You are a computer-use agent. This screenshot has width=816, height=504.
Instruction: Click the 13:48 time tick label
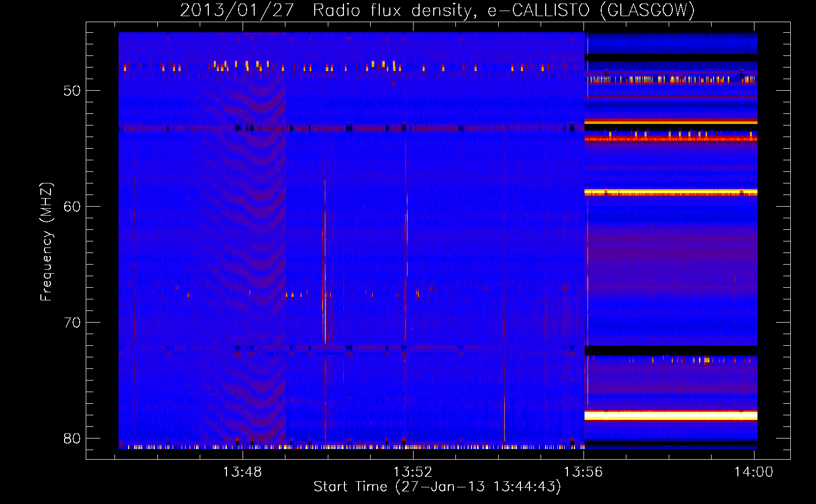click(243, 472)
